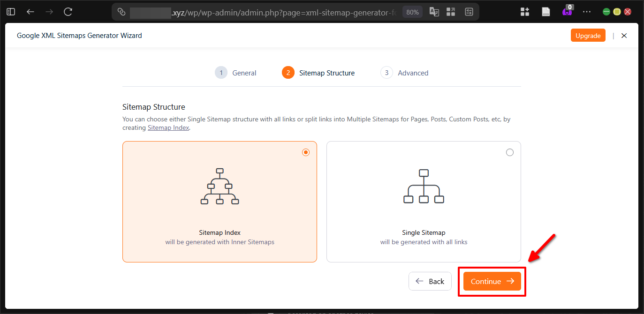Select the Sitemap Index radio button
Image resolution: width=644 pixels, height=314 pixels.
tap(306, 152)
